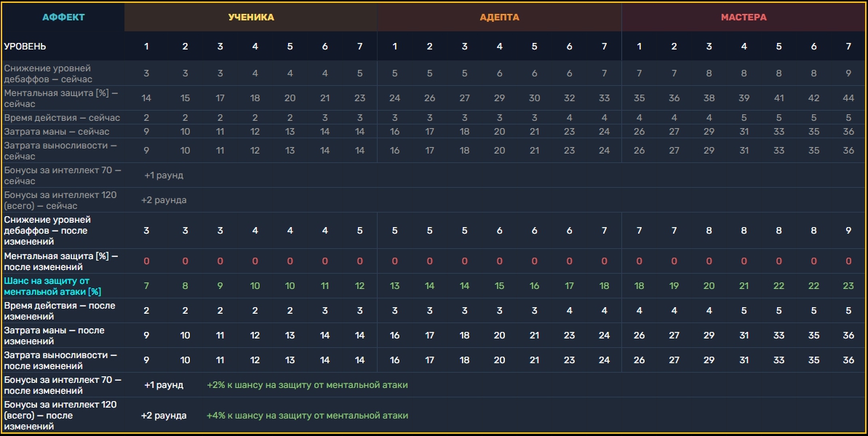Image resolution: width=868 pixels, height=436 pixels.
Task: Click value 20 in 'Затрата выносливости — сейчас' row
Action: click(x=499, y=151)
